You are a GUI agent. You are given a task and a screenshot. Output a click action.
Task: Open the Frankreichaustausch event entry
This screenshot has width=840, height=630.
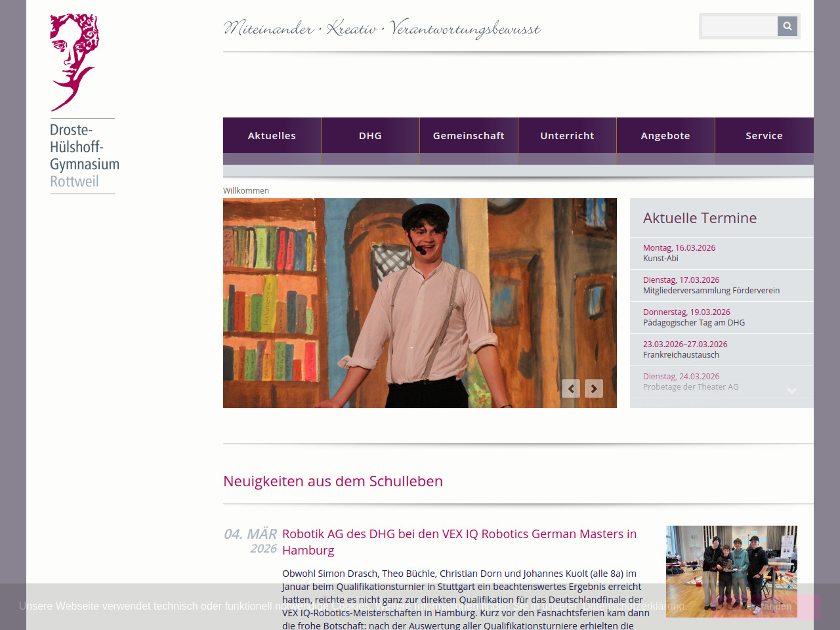click(x=684, y=350)
